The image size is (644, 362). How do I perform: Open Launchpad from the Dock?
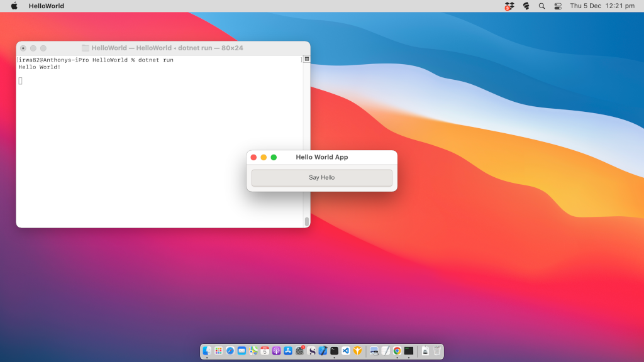click(x=218, y=351)
